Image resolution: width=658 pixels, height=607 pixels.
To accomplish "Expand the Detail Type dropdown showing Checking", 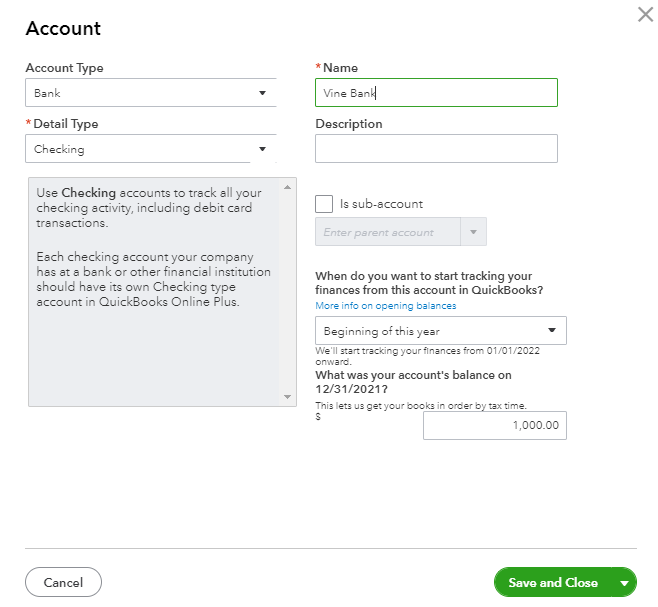I will 150,149.
